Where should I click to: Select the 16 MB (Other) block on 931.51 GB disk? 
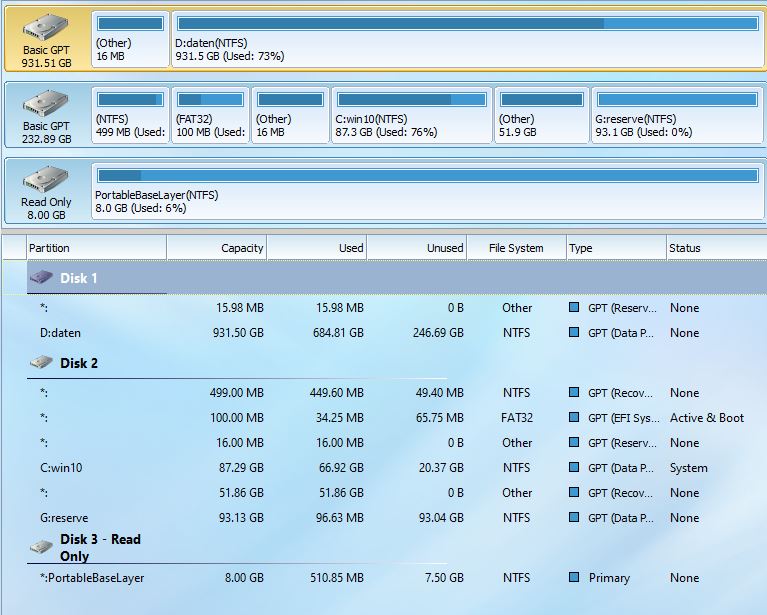pyautogui.click(x=130, y=40)
